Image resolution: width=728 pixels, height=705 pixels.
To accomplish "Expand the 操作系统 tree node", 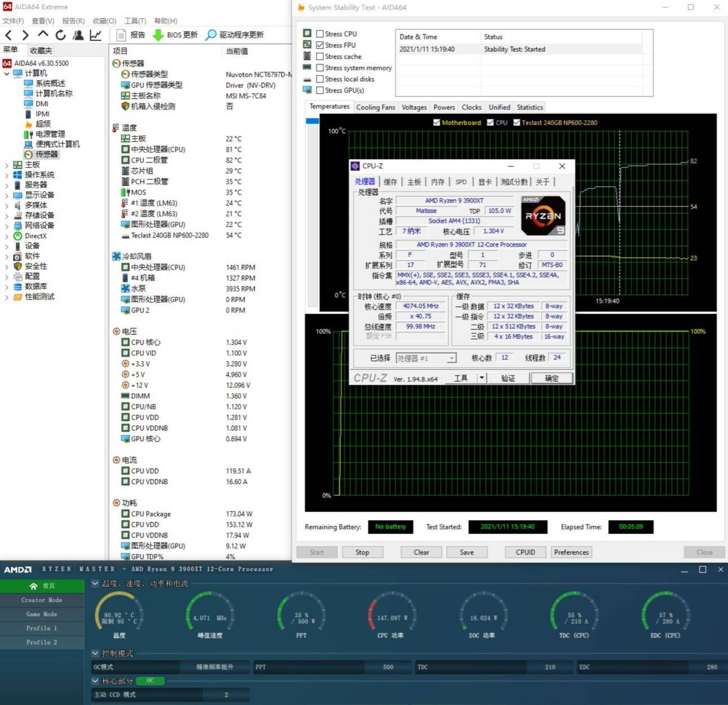I will click(7, 175).
